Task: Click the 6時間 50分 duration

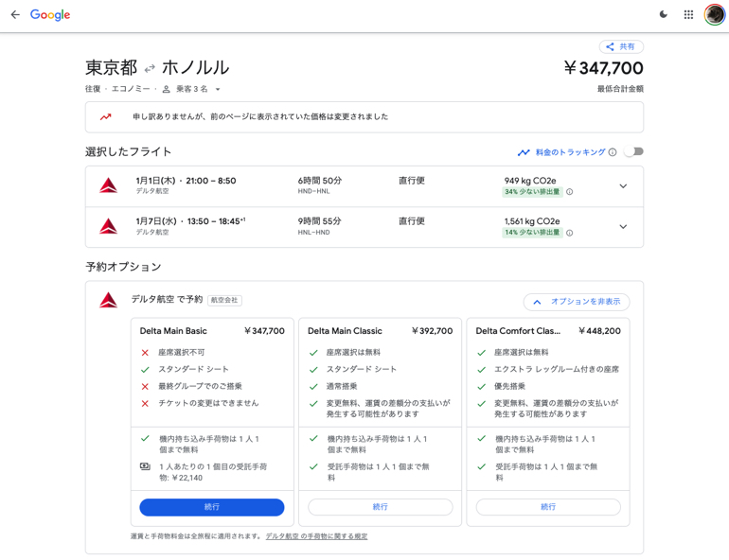Action: pos(320,180)
